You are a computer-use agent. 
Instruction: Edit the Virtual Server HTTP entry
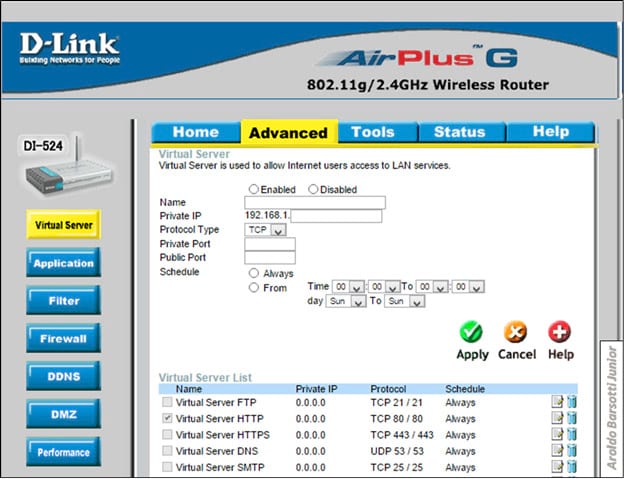point(557,418)
